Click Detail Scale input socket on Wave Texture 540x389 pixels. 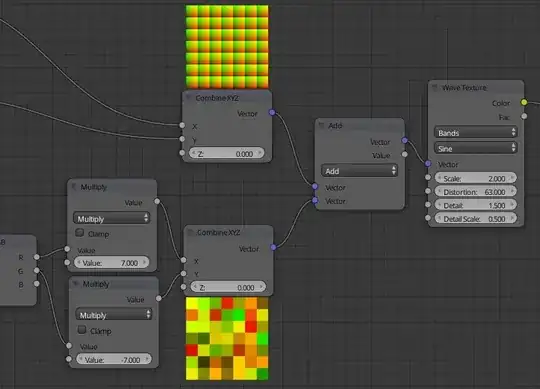(428, 218)
